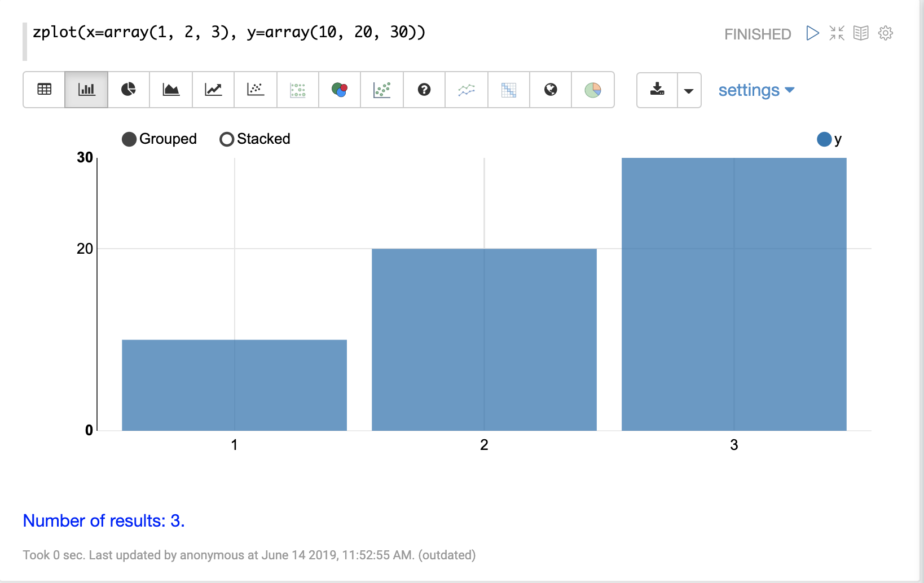Switch to table view icon
Viewport: 924px width, 583px height.
[44, 90]
